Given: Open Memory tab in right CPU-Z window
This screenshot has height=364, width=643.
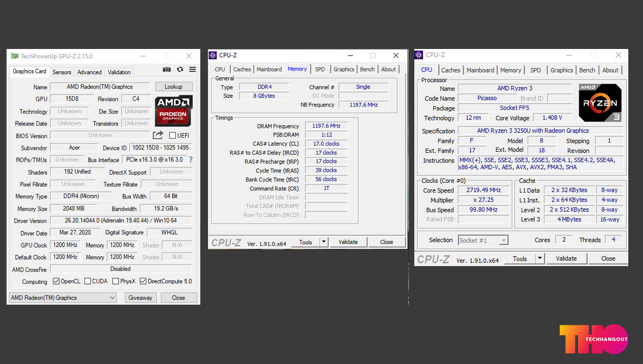Looking at the screenshot, I should 511,70.
